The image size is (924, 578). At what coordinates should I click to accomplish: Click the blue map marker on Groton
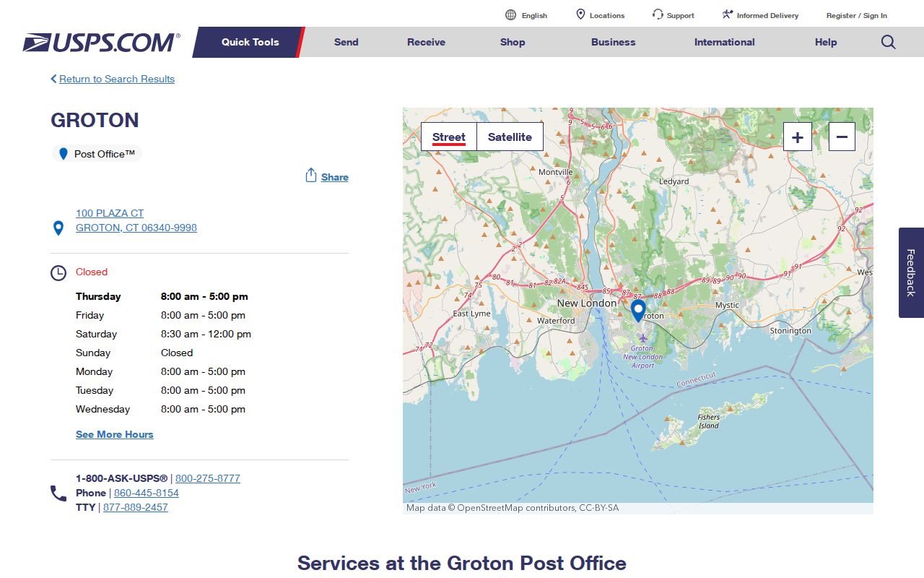pos(638,311)
